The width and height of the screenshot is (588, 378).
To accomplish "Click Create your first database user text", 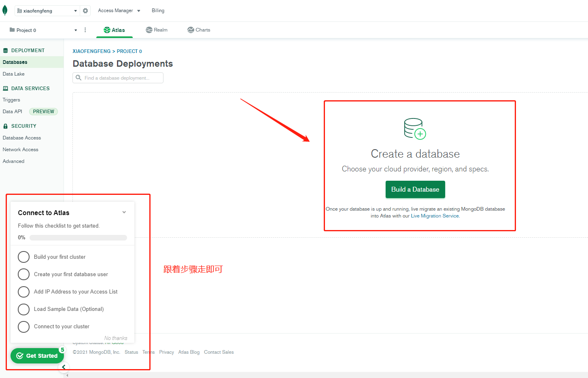I will tap(71, 274).
